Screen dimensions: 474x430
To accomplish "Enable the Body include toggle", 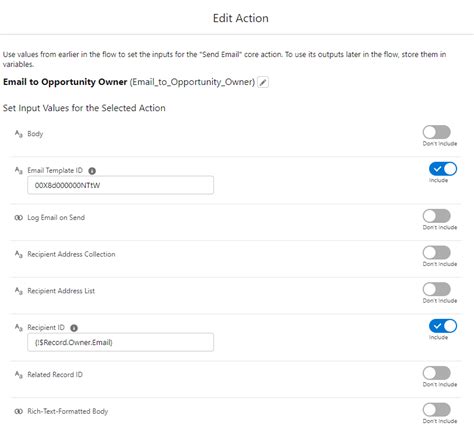I will [437, 132].
